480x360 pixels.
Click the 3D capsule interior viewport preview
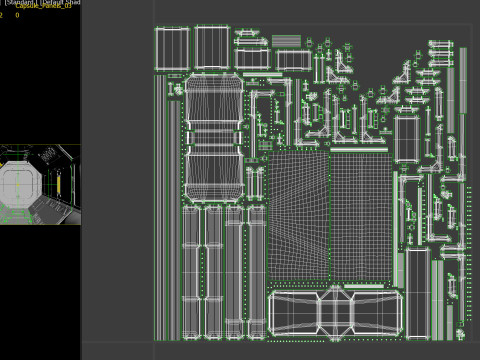[x=40, y=184]
